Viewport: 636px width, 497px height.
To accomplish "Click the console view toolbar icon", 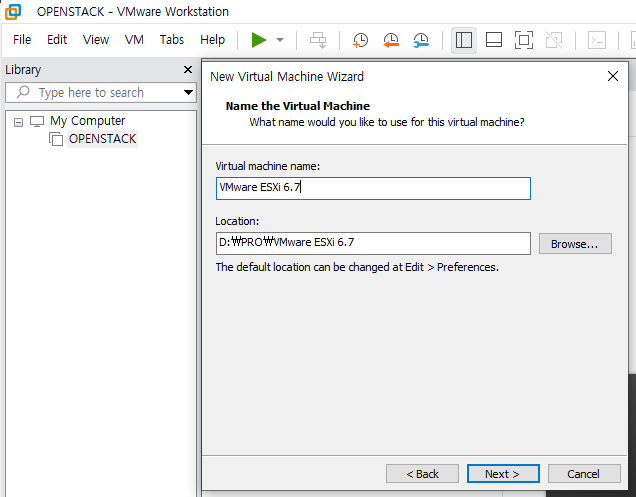I will click(x=597, y=40).
